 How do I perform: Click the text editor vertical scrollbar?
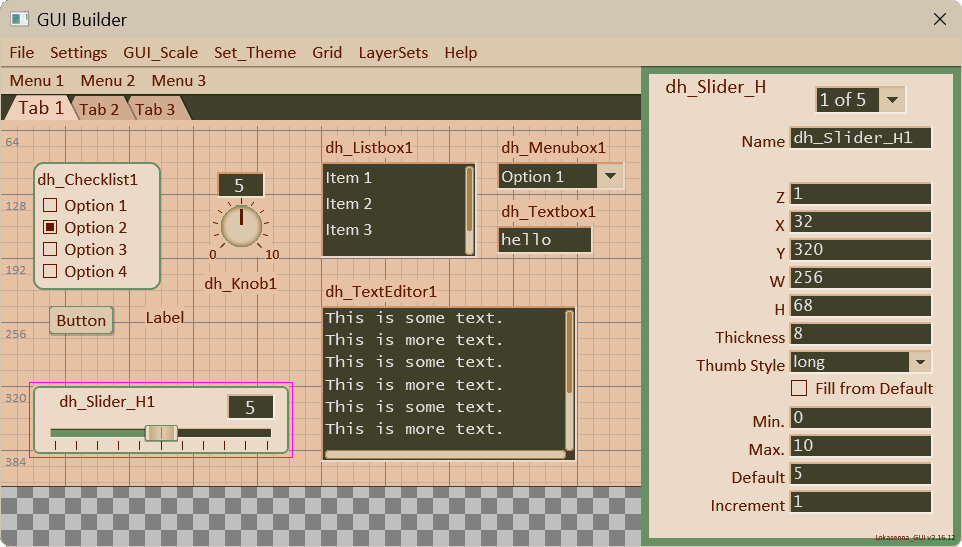click(569, 380)
